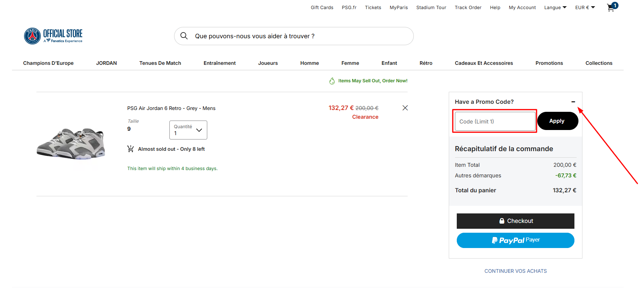The image size is (644, 295).
Task: Open the Champions D'Europe menu
Action: tap(48, 63)
